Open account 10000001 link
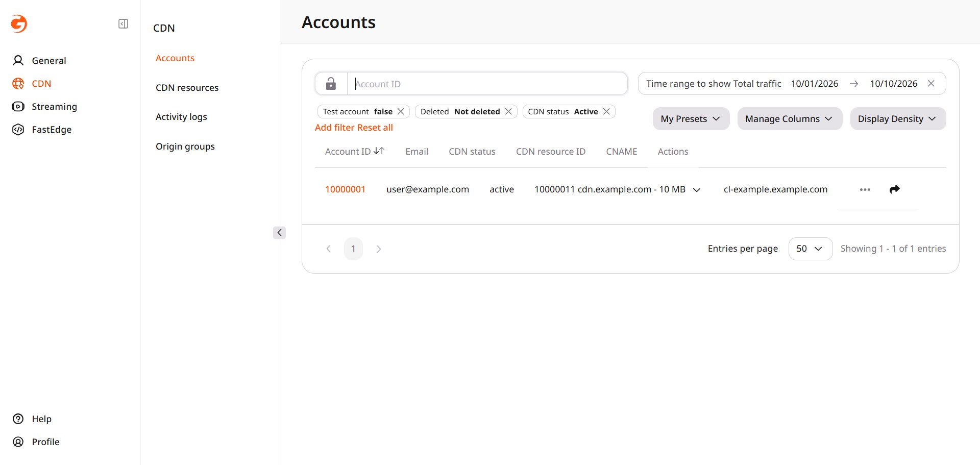This screenshot has width=980, height=465. click(x=345, y=189)
